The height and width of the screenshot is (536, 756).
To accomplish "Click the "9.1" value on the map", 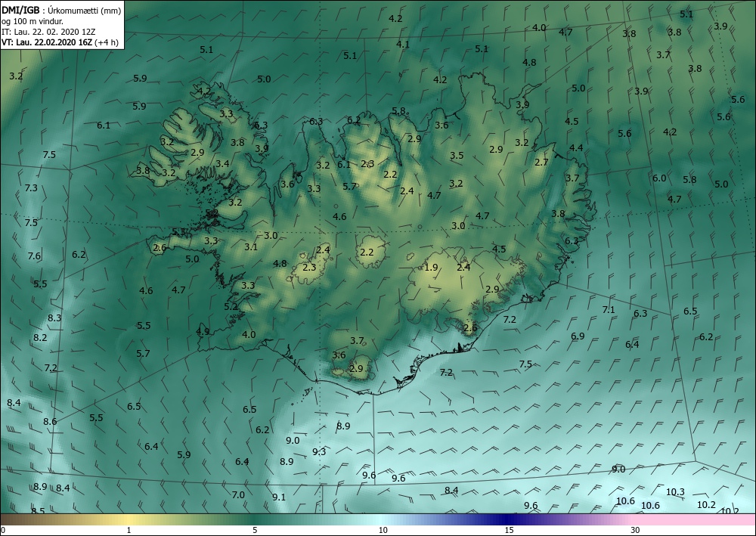I will pyautogui.click(x=279, y=497).
